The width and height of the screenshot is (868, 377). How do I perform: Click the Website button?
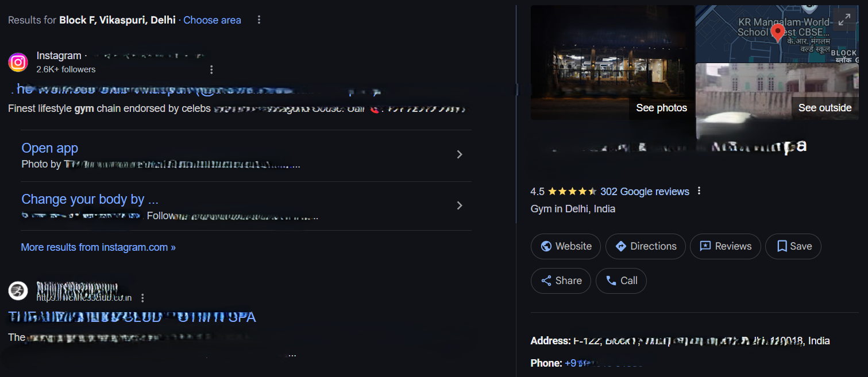point(566,246)
